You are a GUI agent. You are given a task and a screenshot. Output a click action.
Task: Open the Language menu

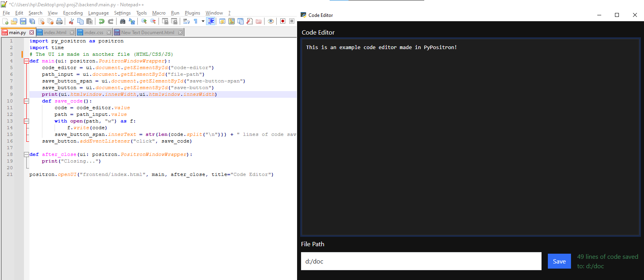tap(99, 13)
